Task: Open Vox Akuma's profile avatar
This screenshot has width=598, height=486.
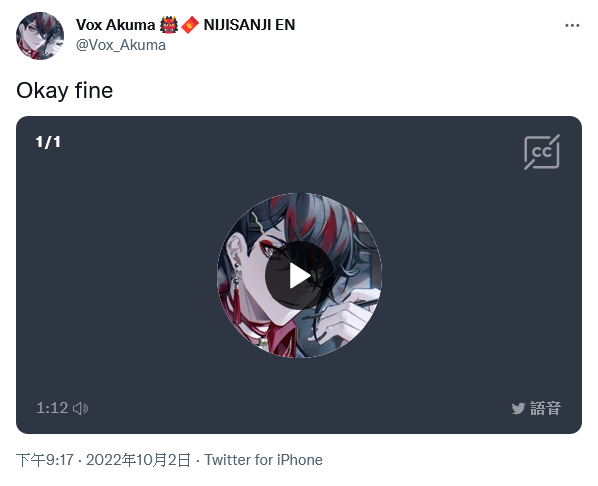Action: click(40, 35)
